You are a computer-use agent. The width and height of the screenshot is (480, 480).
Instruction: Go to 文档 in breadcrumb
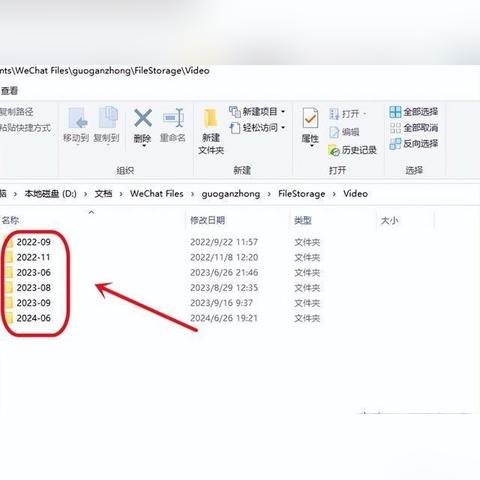click(x=103, y=194)
